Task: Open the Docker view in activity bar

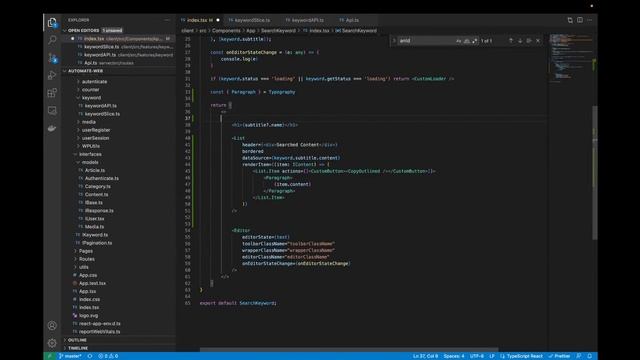Action: point(52,128)
